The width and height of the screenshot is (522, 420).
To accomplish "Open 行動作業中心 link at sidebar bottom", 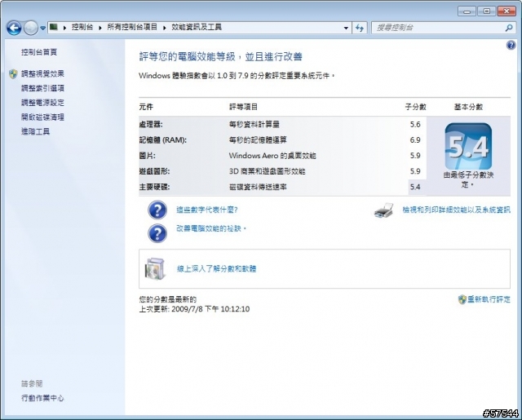I will [42, 398].
